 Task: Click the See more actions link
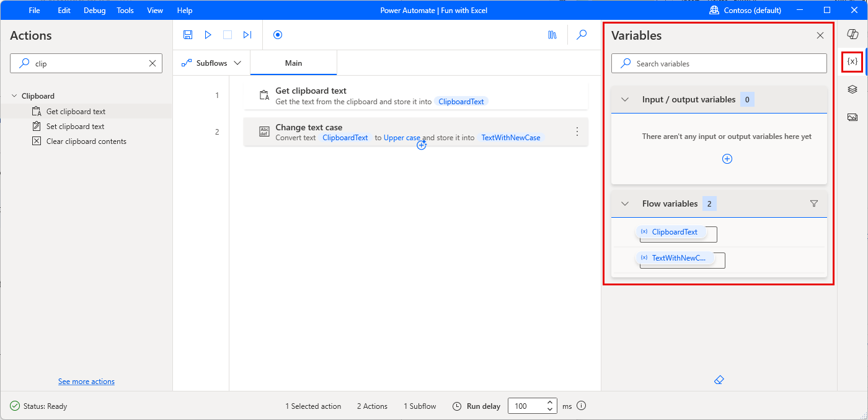86,381
